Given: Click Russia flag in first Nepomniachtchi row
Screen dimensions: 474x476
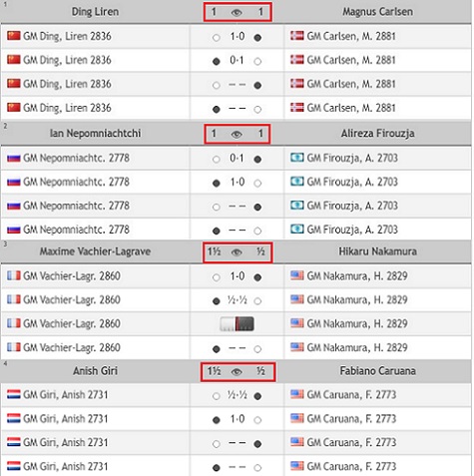Looking at the screenshot, I should pos(14,158).
